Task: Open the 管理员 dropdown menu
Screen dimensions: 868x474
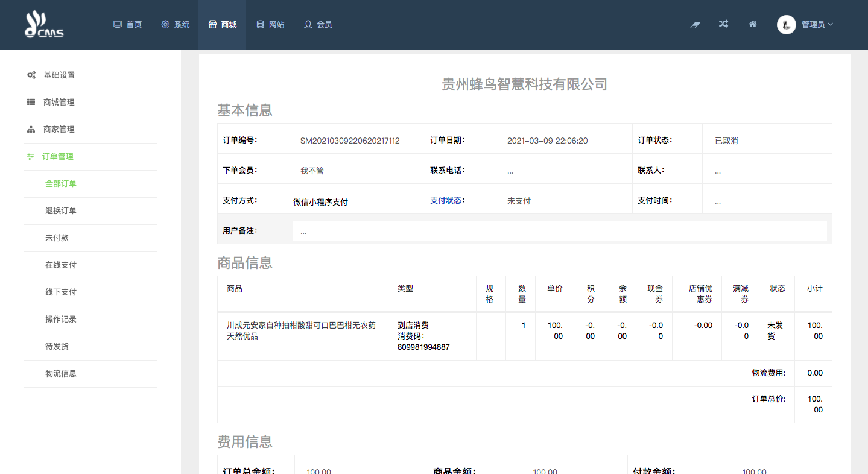Action: (x=817, y=25)
